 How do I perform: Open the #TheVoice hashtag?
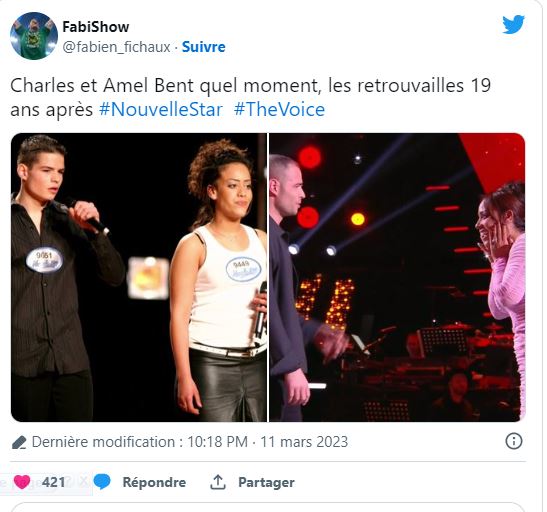pos(279,110)
